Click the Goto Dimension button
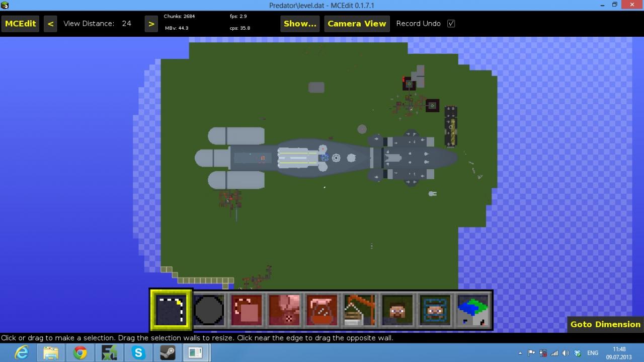Screen dimensions: 644x362 [x=605, y=324]
